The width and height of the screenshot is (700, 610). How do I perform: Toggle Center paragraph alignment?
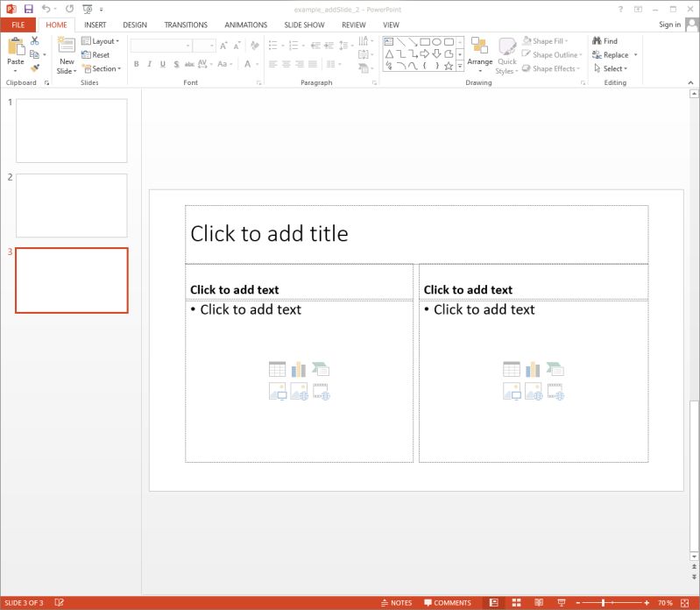click(286, 64)
